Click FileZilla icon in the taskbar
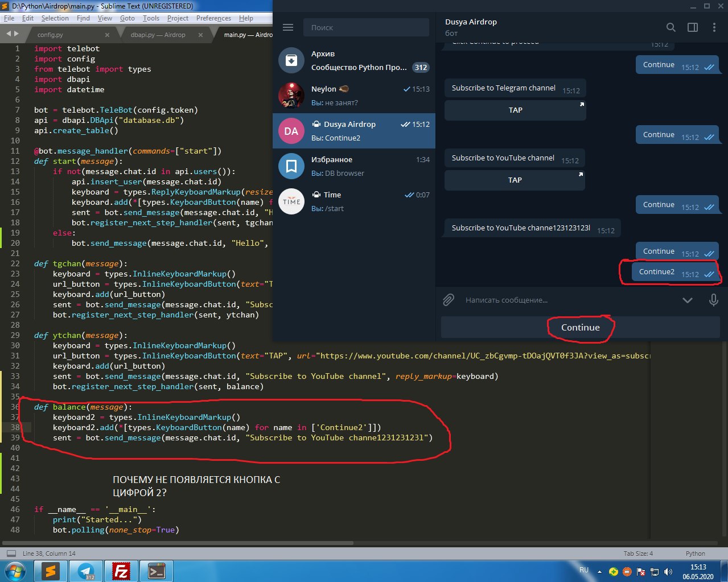728x582 pixels. pyautogui.click(x=121, y=571)
